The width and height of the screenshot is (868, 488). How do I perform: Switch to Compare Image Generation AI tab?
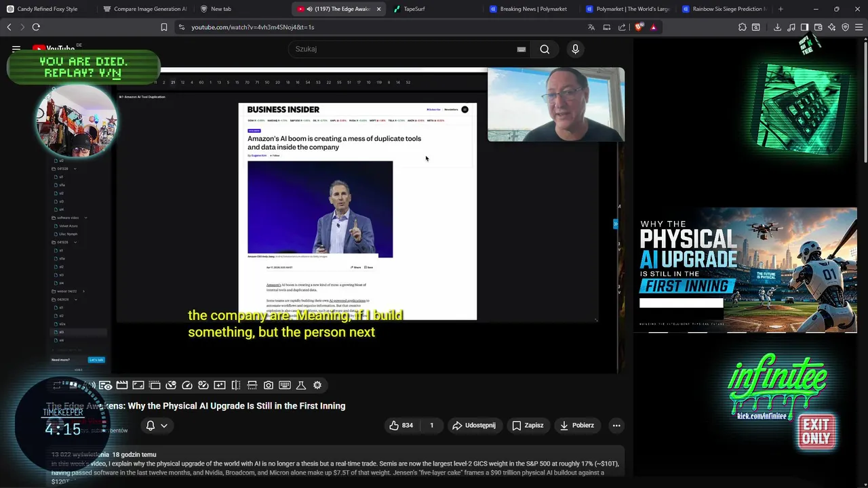[144, 9]
